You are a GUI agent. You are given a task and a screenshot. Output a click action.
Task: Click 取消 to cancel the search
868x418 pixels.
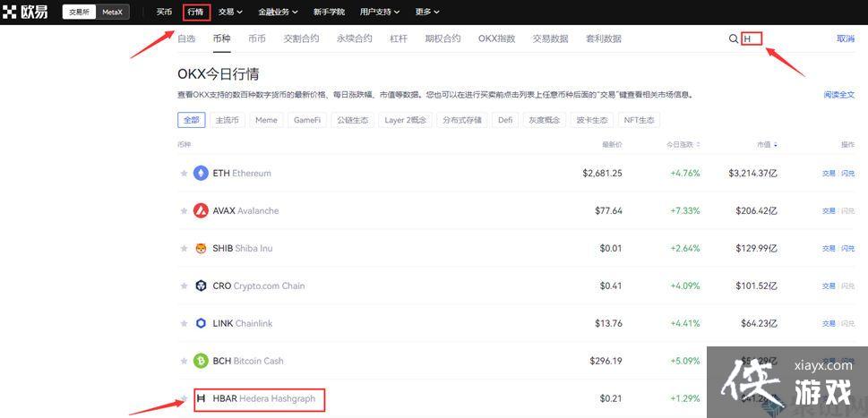[845, 39]
